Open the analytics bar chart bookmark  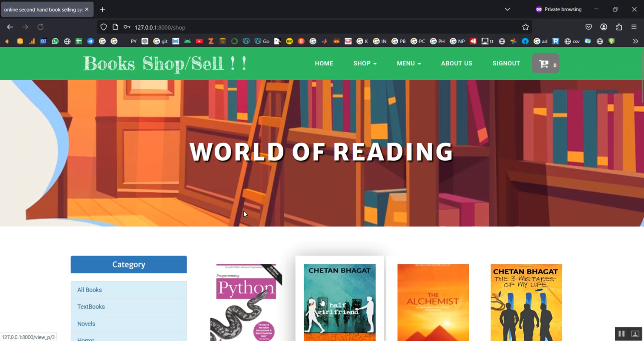[x=32, y=41]
